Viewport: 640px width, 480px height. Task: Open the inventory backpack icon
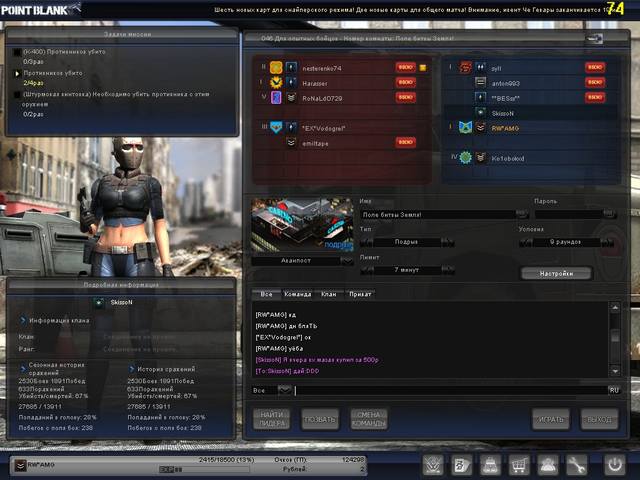(x=490, y=464)
